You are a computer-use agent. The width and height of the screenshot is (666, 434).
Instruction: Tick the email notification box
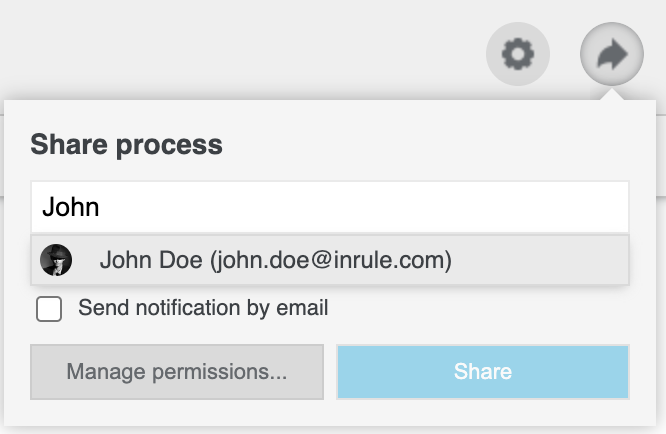tap(49, 309)
